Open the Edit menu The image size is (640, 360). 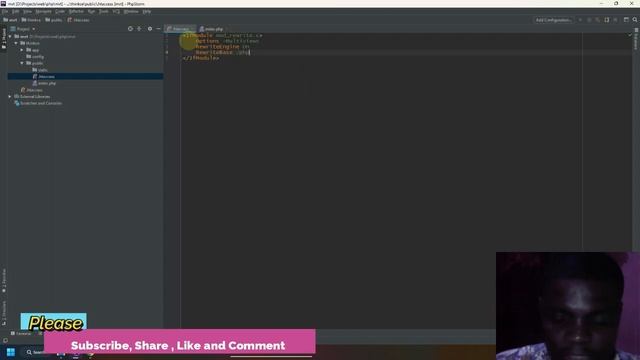click(16, 11)
